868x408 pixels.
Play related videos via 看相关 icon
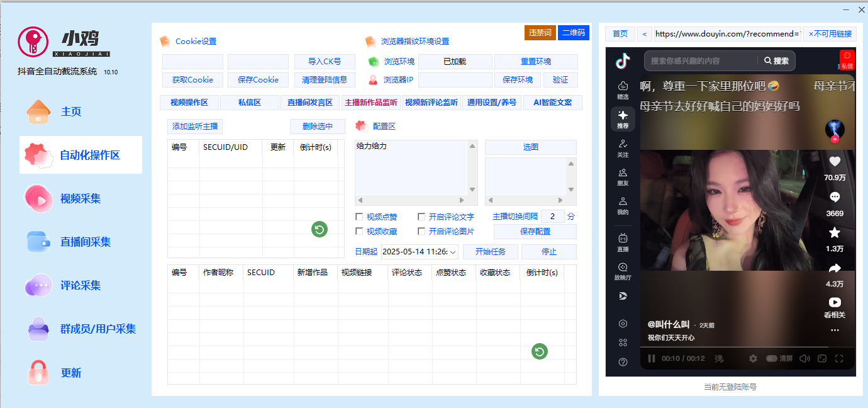(835, 302)
